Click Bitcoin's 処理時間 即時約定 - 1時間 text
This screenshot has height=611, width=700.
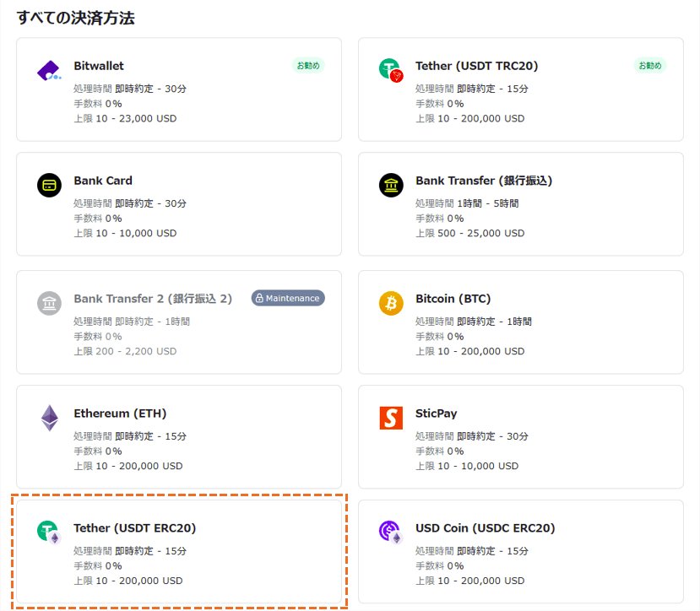tap(474, 322)
